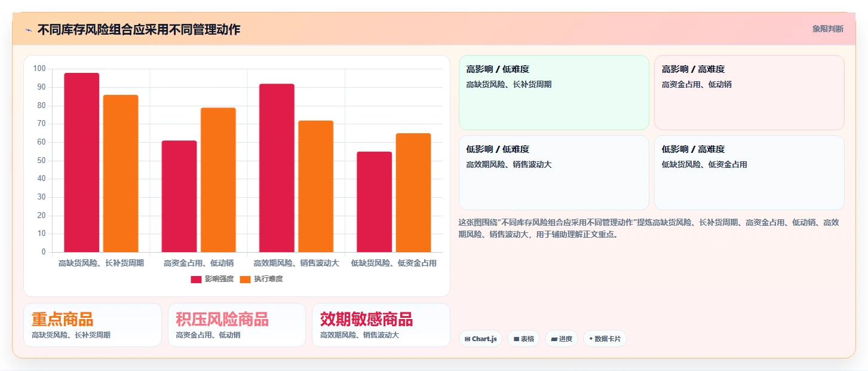Click orange bar for 低缺货风险、低资金占用
The image size is (868, 371).
pos(413,193)
